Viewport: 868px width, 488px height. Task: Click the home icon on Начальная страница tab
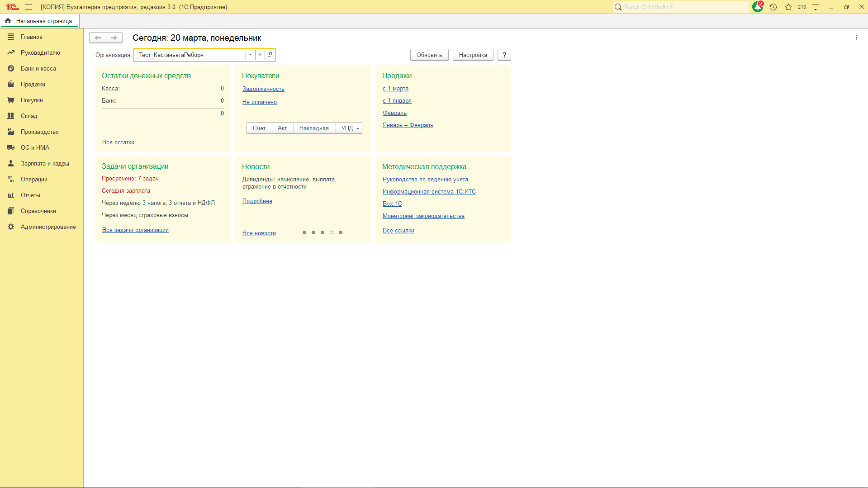pyautogui.click(x=8, y=21)
